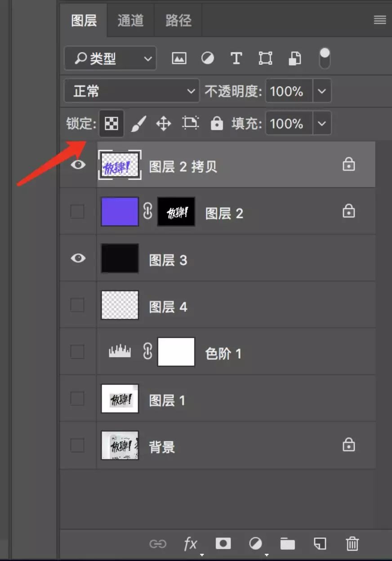Show the 背景 layer
The width and height of the screenshot is (392, 561).
click(x=78, y=445)
